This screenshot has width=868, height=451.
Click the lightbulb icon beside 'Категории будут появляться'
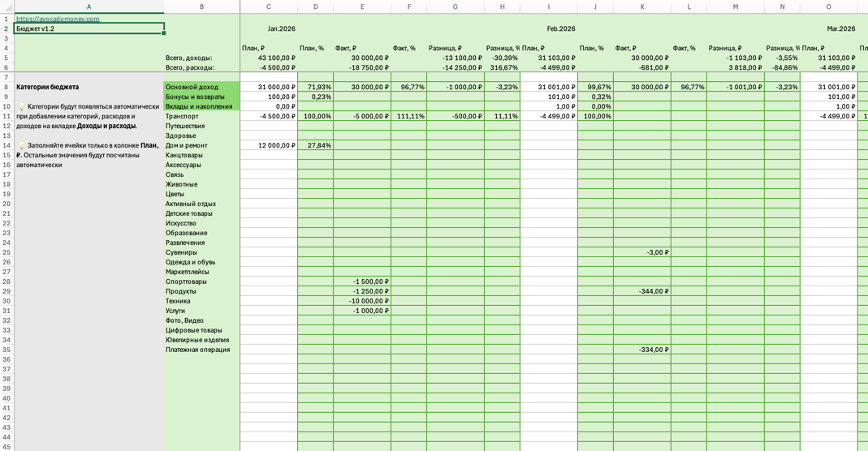[x=22, y=107]
